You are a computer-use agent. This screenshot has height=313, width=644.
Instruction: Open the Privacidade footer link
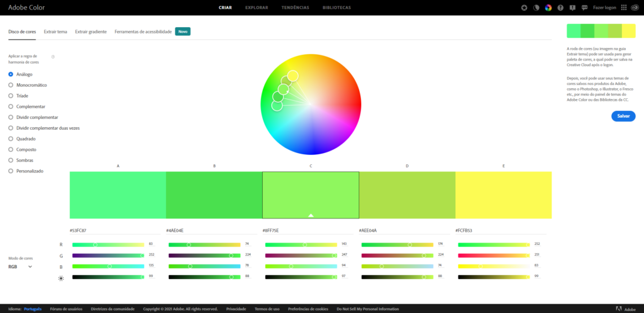[236, 309]
